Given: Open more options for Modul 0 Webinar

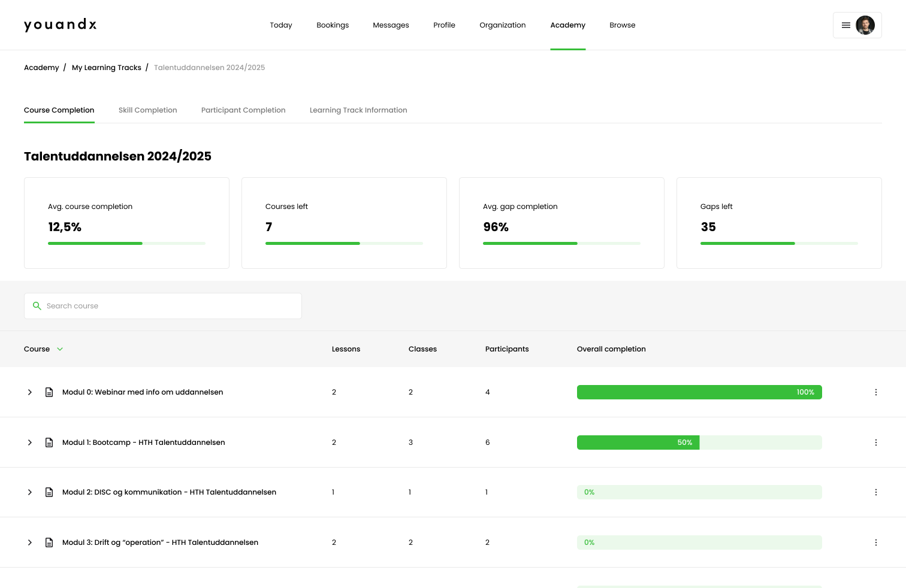Looking at the screenshot, I should (x=876, y=392).
